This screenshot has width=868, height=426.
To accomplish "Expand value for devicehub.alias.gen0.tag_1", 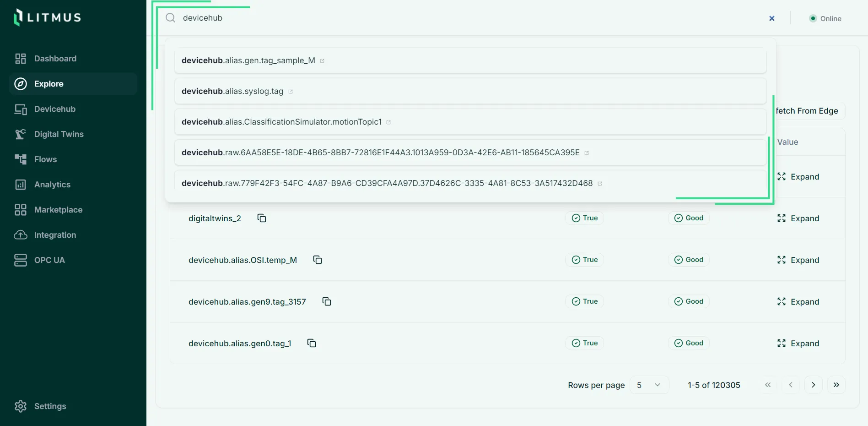I will coord(798,344).
